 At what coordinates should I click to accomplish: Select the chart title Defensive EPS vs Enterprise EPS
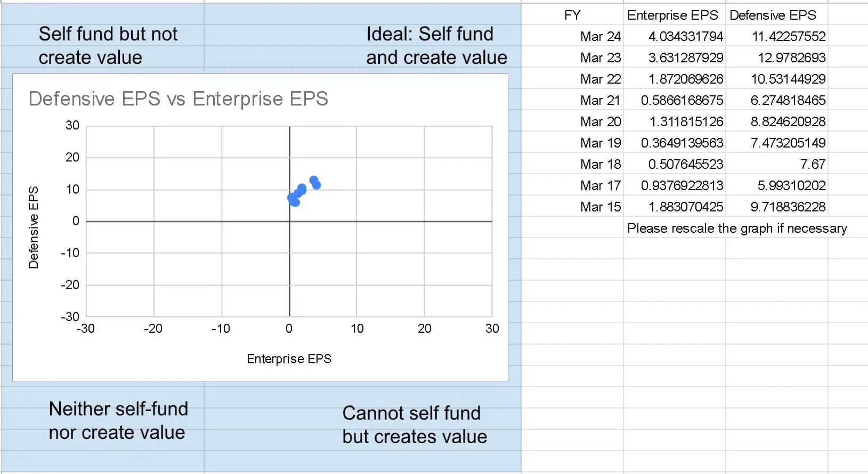click(x=179, y=99)
